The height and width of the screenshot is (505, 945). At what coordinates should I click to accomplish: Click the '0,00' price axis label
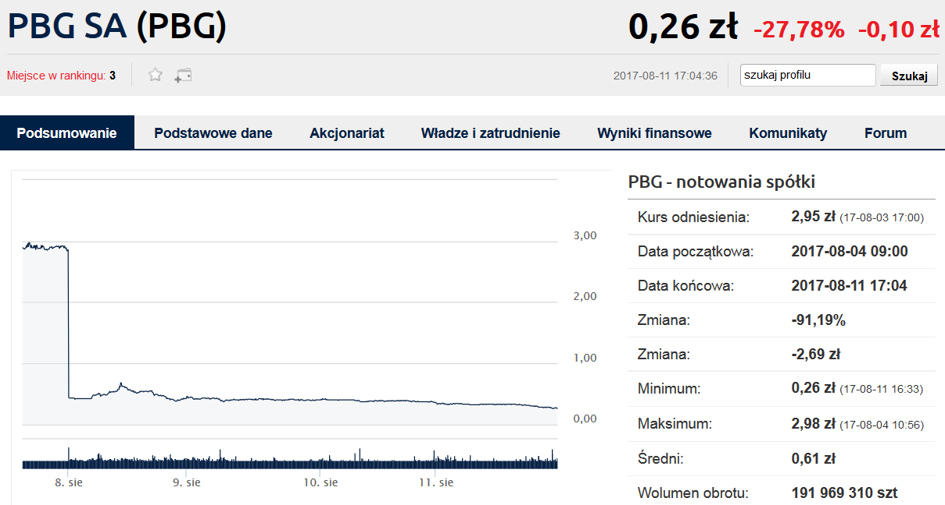click(x=585, y=419)
